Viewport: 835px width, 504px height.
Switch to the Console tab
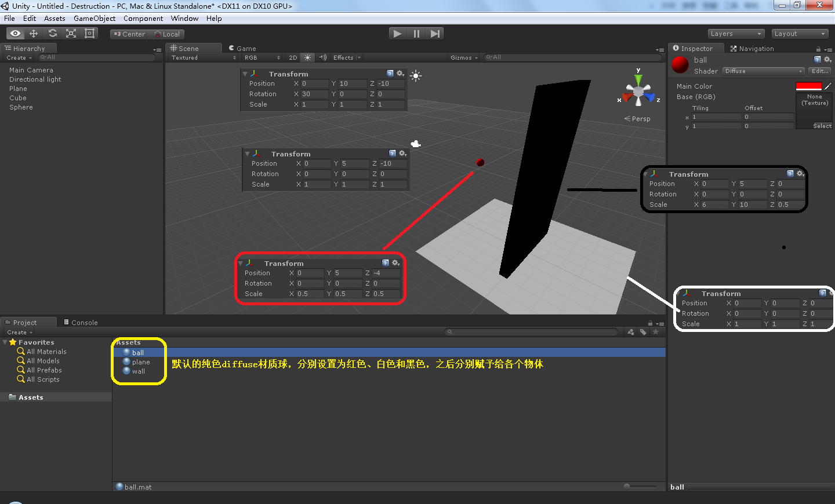81,323
